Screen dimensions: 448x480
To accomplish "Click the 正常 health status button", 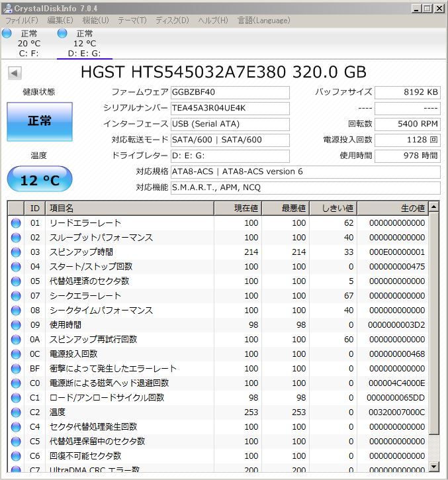I will pos(40,122).
